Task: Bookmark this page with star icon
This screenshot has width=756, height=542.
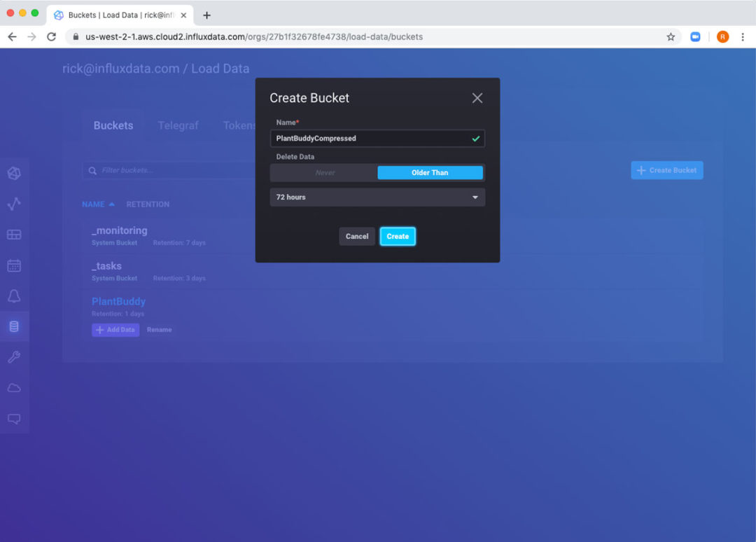Action: tap(671, 36)
